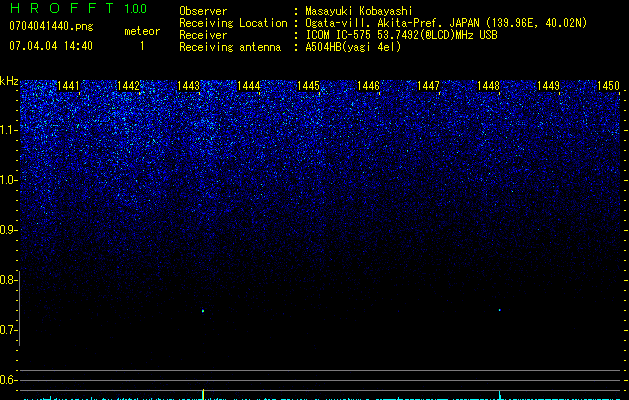Screen dimensions: 629x400
Task: Click the Receiving antenna label
Action: point(230,47)
